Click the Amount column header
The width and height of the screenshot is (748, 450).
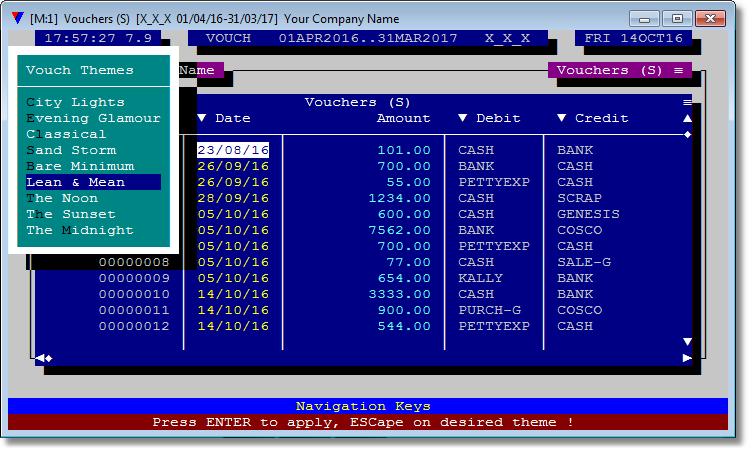(x=404, y=118)
